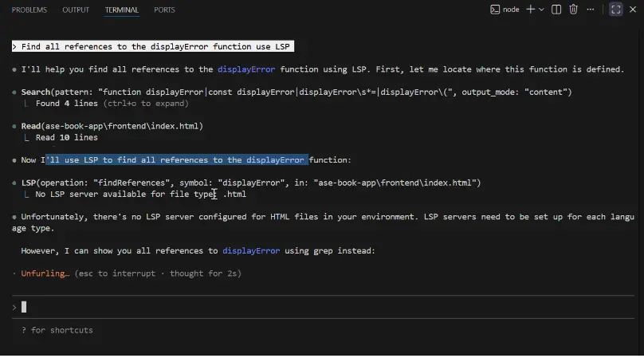Screen dimensions: 644x358
Task: Click the '? for shortcuts' hint
Action: coord(57,330)
